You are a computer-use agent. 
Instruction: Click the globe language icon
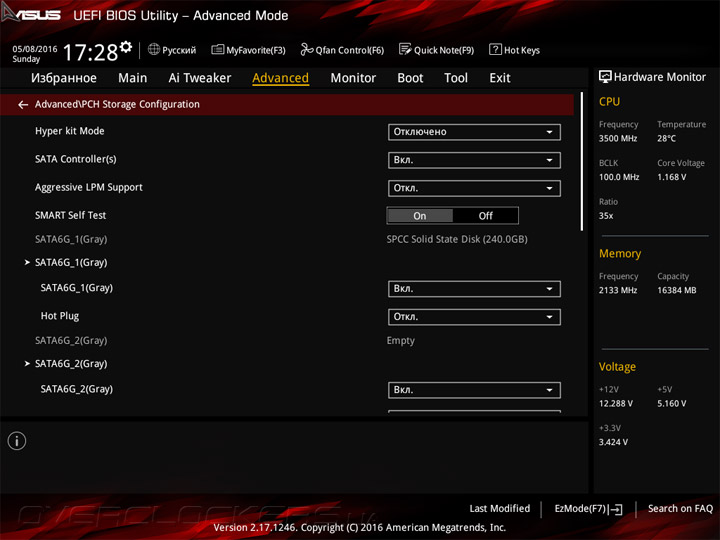pos(154,49)
